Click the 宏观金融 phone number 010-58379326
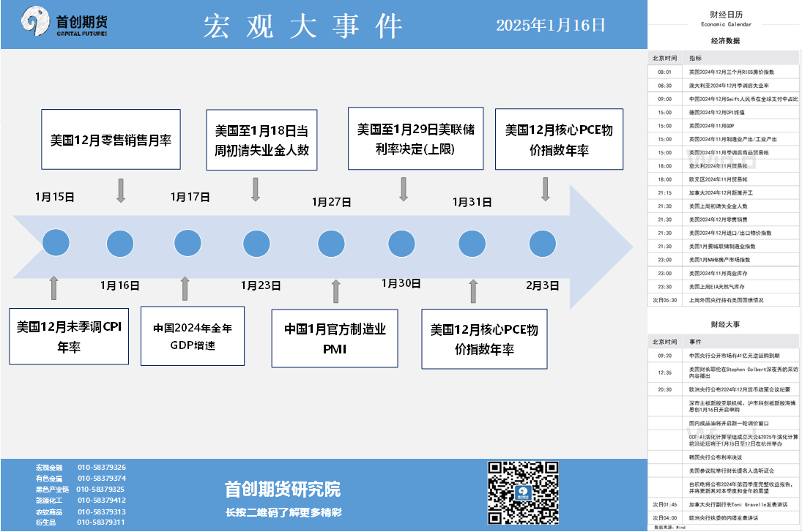Image resolution: width=802 pixels, height=532 pixels. tap(101, 467)
